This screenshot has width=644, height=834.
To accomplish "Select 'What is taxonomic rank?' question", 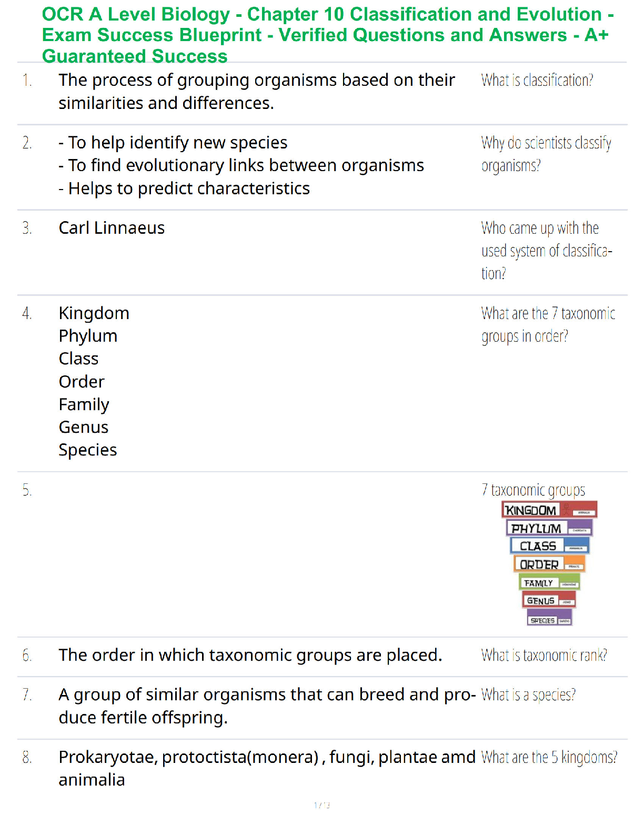I will [x=544, y=655].
